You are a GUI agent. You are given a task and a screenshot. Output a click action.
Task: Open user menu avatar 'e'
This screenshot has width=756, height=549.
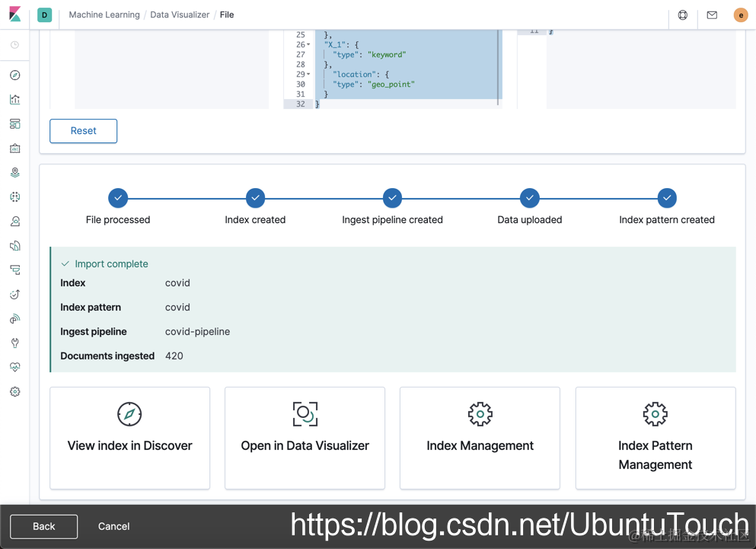click(741, 15)
